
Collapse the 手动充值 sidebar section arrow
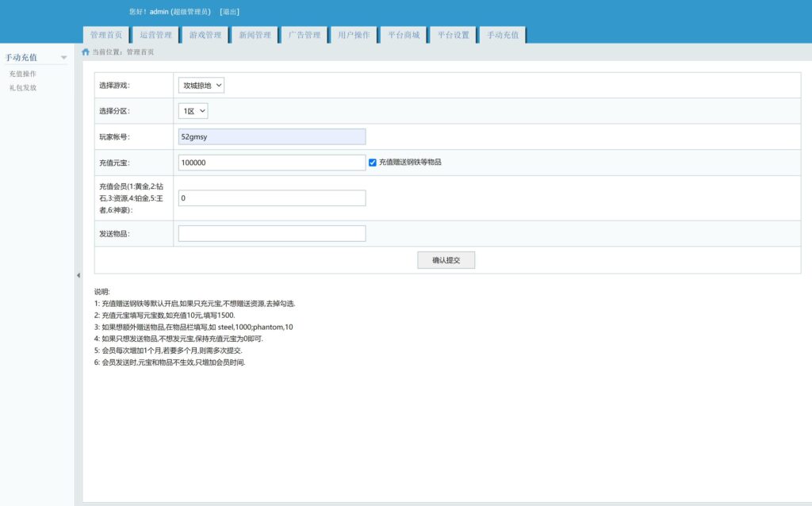[x=63, y=58]
